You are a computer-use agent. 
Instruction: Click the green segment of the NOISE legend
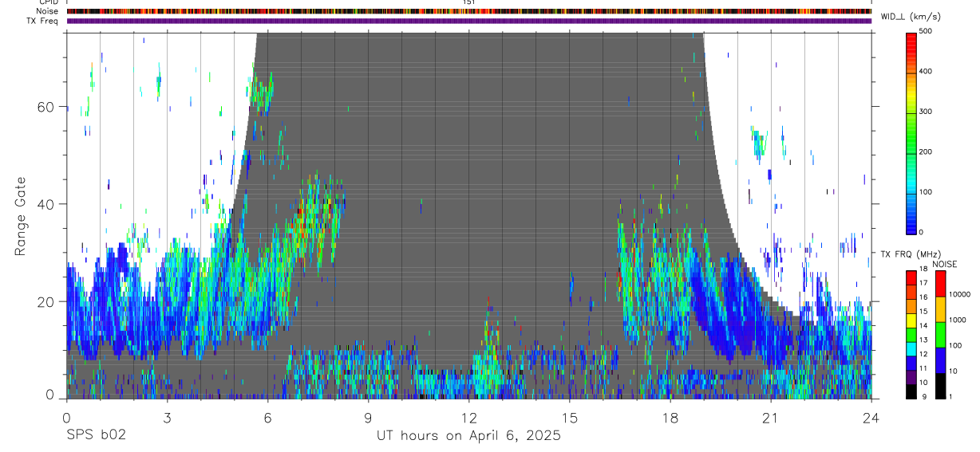(940, 335)
